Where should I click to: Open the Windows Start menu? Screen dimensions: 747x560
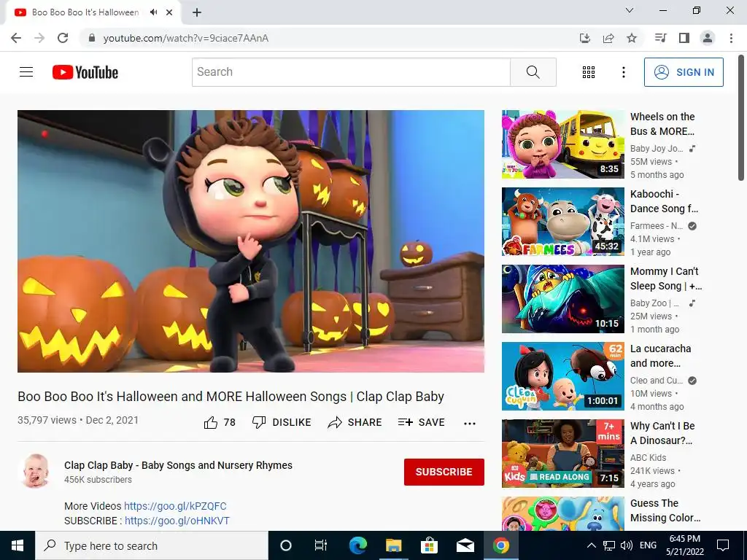[18, 545]
